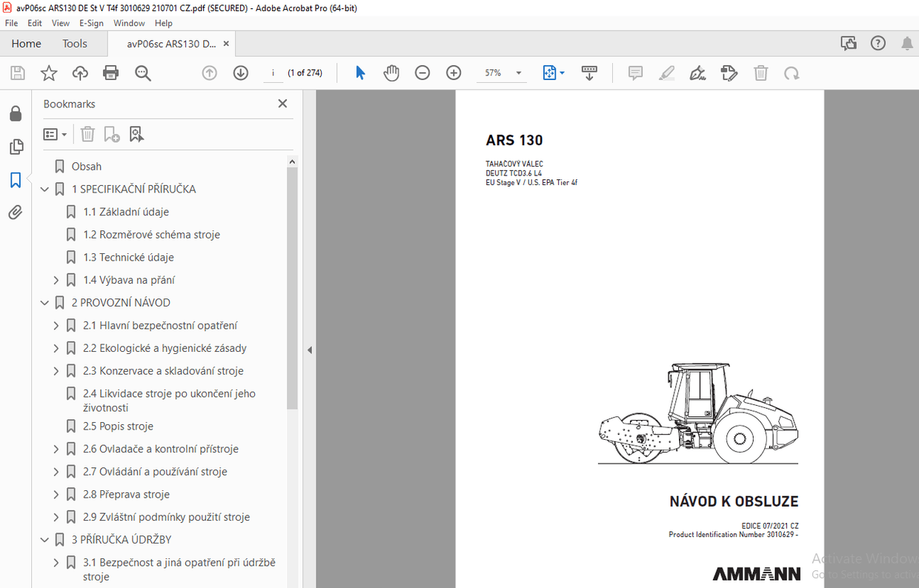
Task: Enable full screen presentation mode
Action: point(589,73)
